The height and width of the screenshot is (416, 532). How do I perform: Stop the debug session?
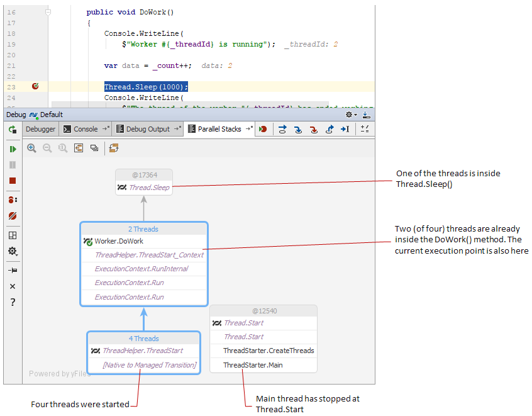pos(13,181)
